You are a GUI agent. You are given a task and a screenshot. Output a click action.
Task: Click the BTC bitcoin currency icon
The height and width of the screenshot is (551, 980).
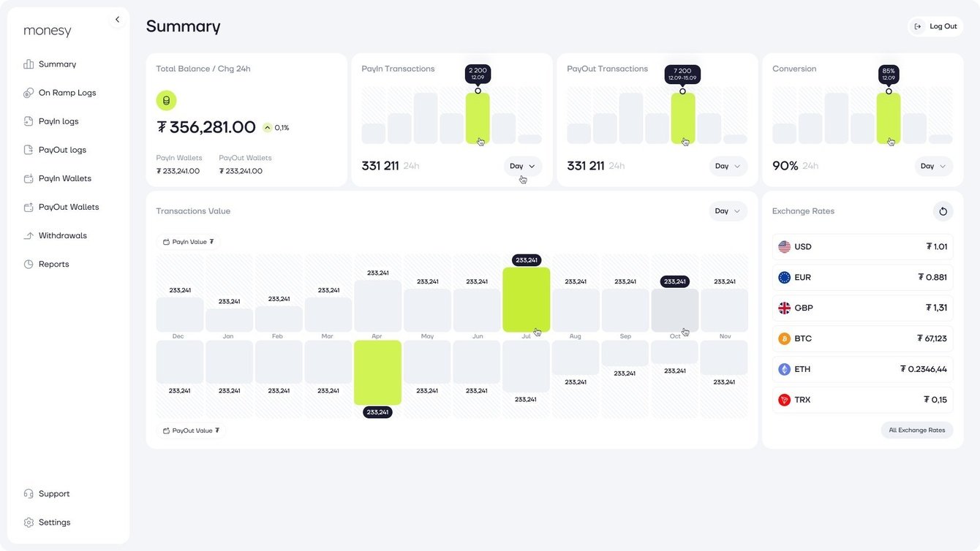coord(784,339)
